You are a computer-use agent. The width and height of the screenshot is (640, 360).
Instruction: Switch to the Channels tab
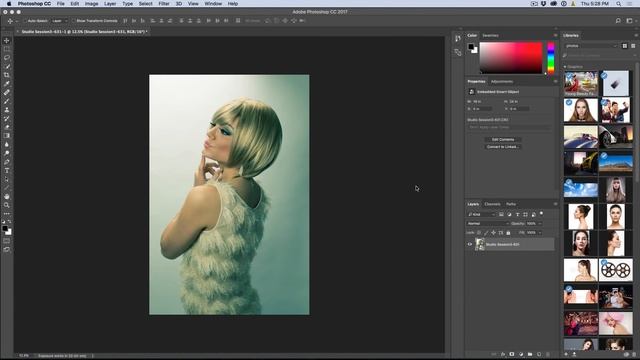tap(492, 204)
